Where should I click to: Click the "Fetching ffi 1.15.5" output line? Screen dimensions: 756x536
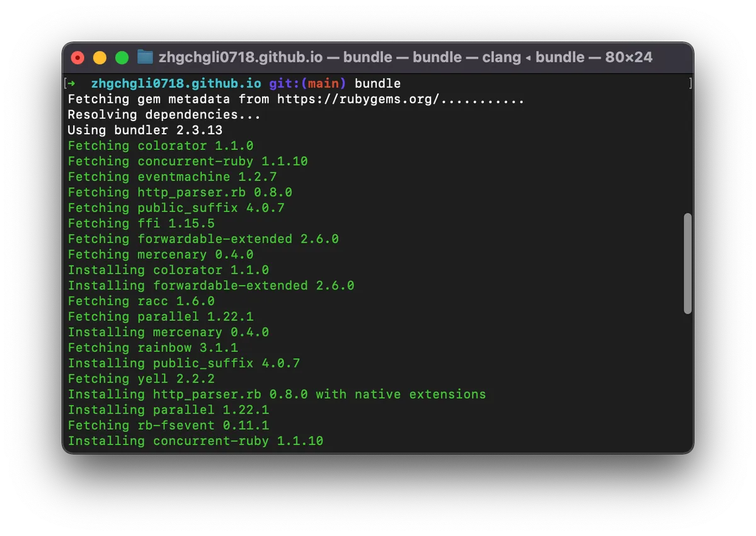[x=141, y=223]
